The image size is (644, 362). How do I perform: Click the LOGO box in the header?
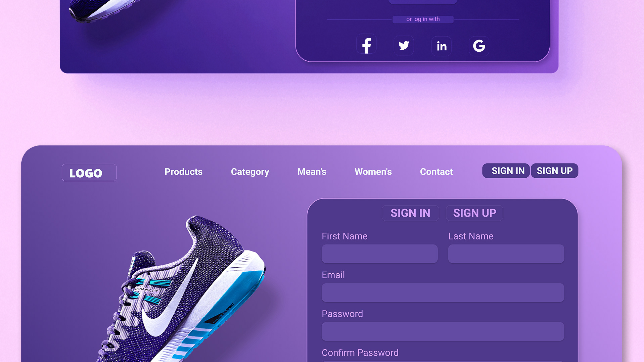tap(89, 173)
